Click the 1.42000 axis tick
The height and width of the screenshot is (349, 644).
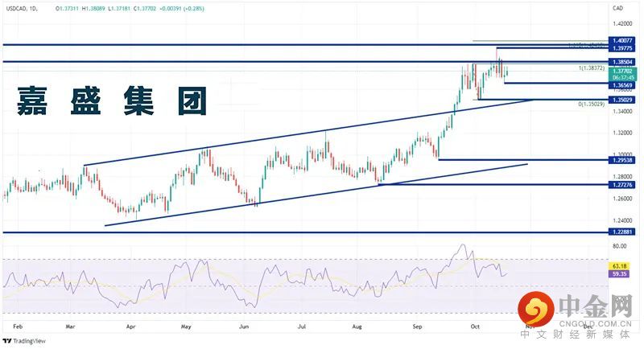(622, 24)
